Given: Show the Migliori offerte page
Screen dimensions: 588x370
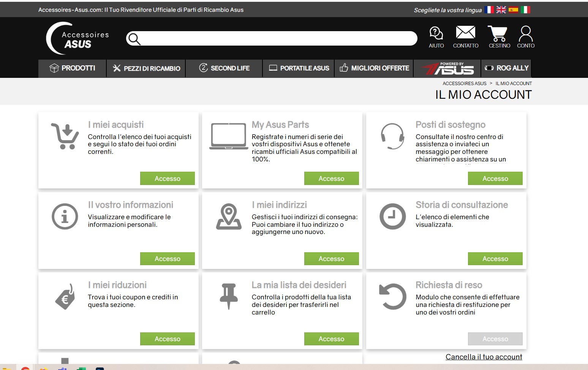Looking at the screenshot, I should pos(374,68).
